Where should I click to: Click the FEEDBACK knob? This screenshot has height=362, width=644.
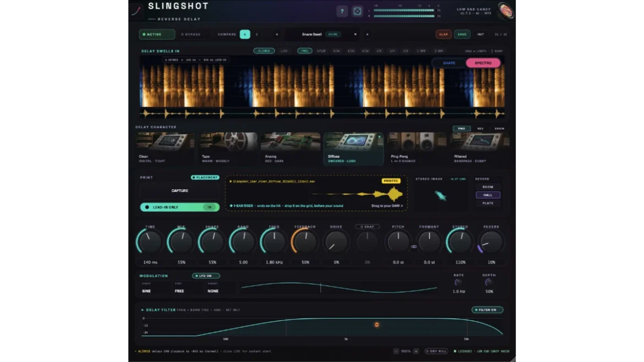point(305,242)
